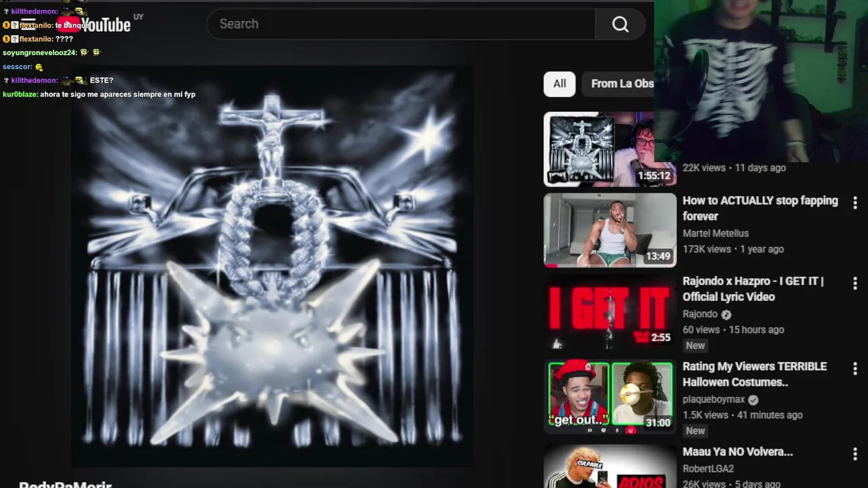Click the webcam overlay of the streamer
The height and width of the screenshot is (488, 868).
click(x=761, y=81)
